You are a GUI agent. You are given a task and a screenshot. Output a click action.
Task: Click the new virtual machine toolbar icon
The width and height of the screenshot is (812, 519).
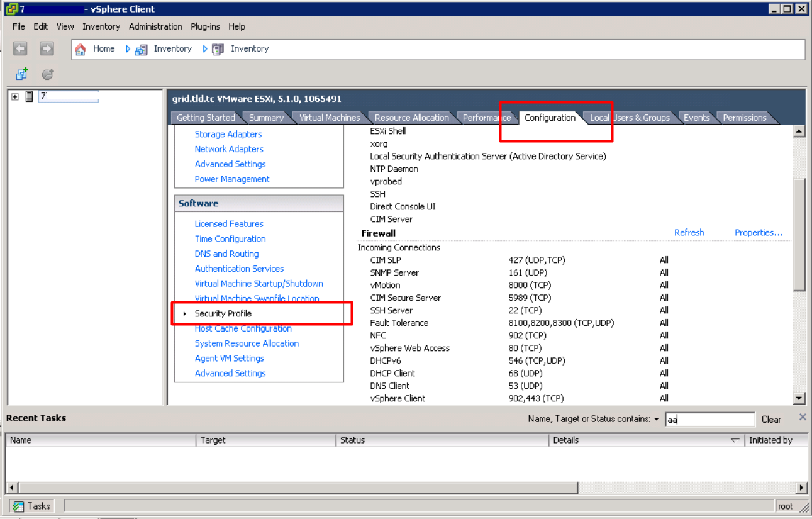click(21, 74)
